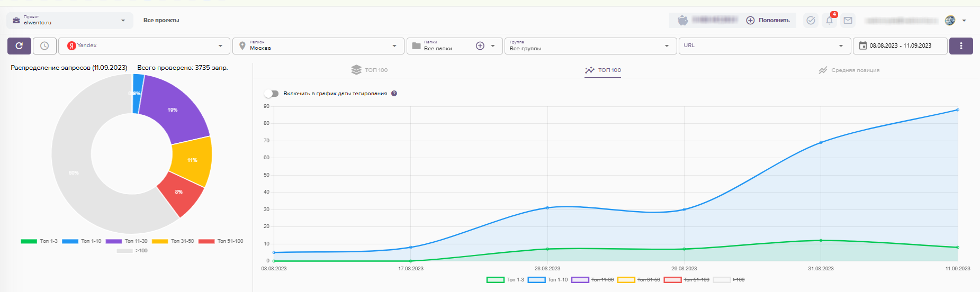Open the date range picker 08.08.2023 - 11.09.2023

[x=900, y=46]
